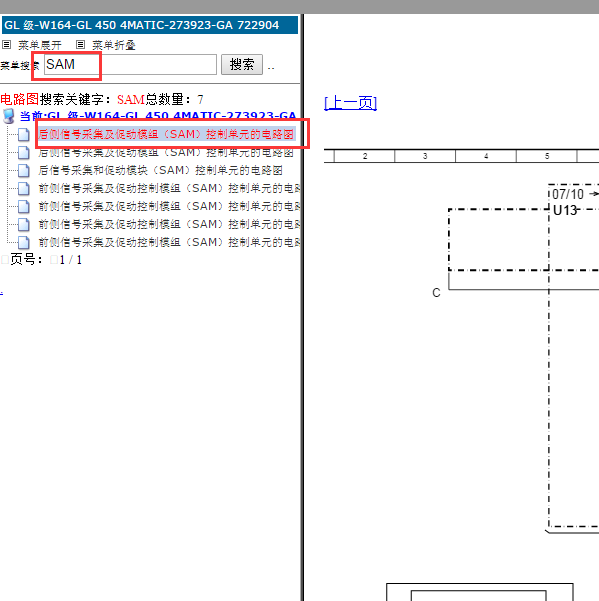This screenshot has width=599, height=601.
Task: Click the 菜单折叠 list icon
Action: click(x=80, y=45)
